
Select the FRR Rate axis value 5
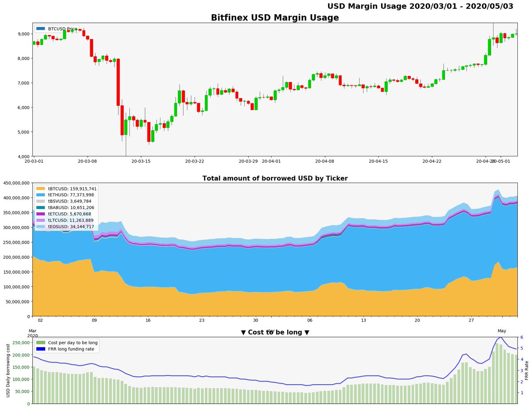522,348
